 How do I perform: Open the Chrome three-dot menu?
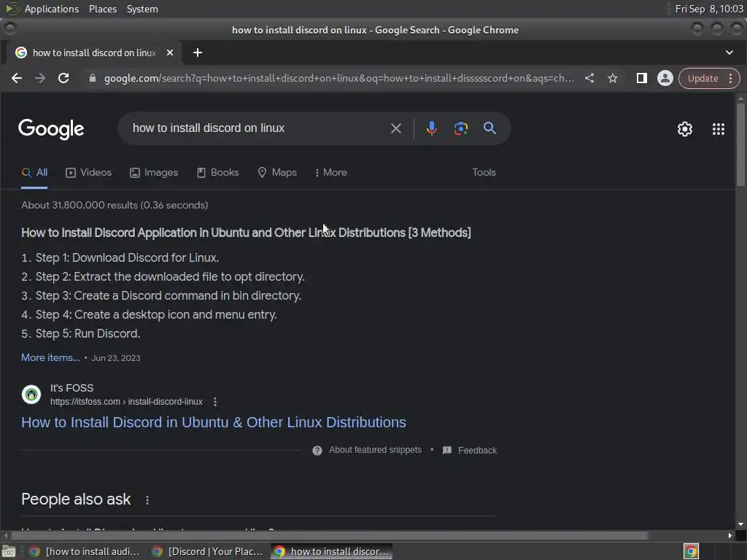(x=730, y=78)
